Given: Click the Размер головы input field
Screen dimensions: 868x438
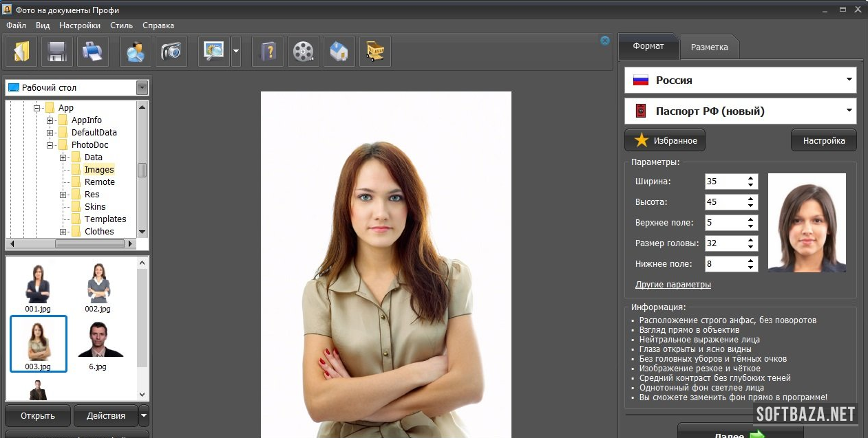Looking at the screenshot, I should click(x=723, y=243).
